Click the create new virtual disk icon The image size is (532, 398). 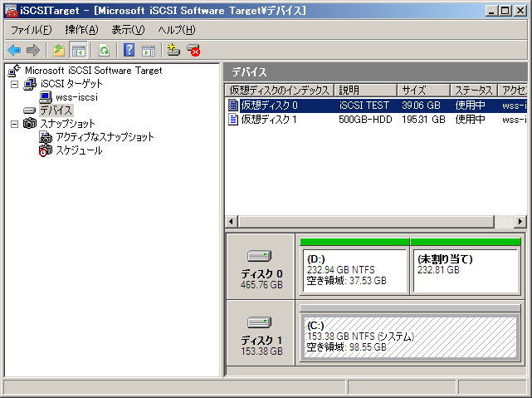point(173,50)
